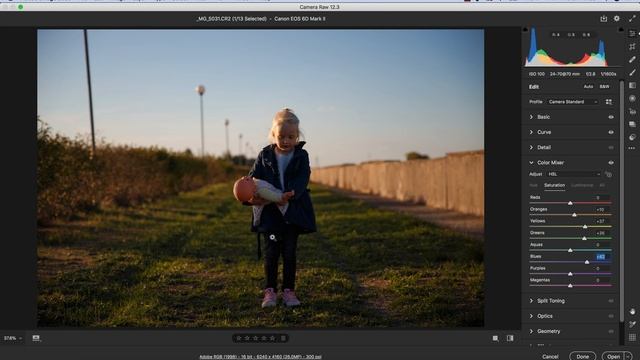640x360 pixels.
Task: Toggle Basic panel visibility eye
Action: 611,117
